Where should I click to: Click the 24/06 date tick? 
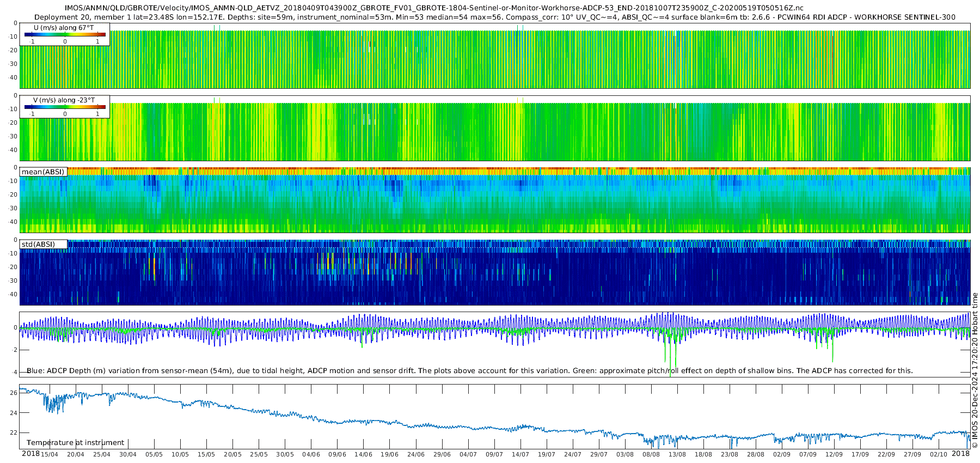(x=415, y=454)
